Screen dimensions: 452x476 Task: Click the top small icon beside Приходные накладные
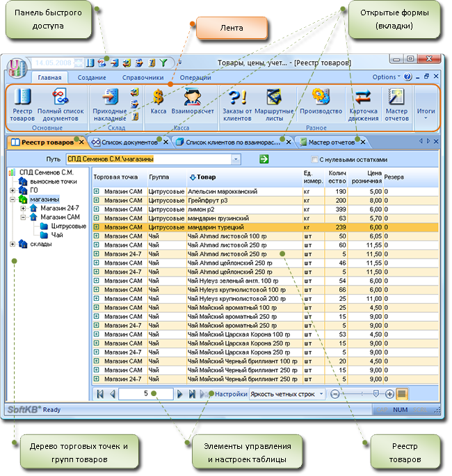click(135, 92)
